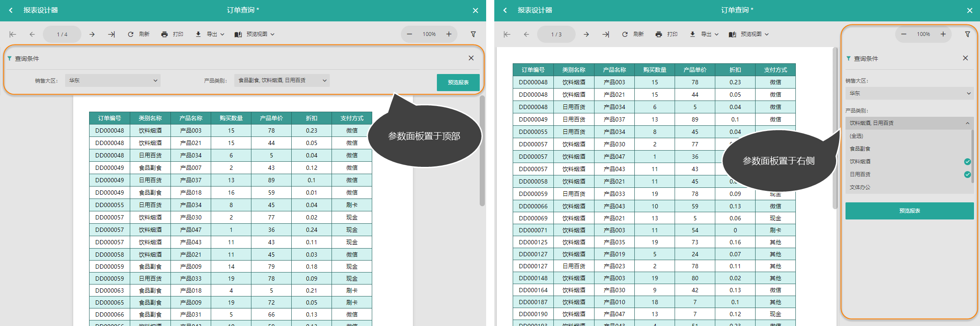980x326 pixels.
Task: Collapse 产品类别 dropdown in right panel
Action: [910, 123]
